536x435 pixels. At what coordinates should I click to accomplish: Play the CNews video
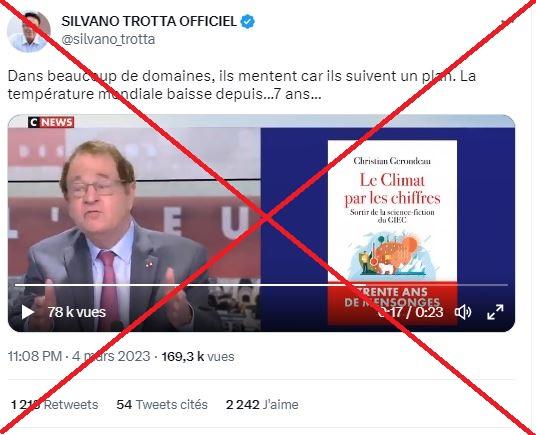[28, 312]
